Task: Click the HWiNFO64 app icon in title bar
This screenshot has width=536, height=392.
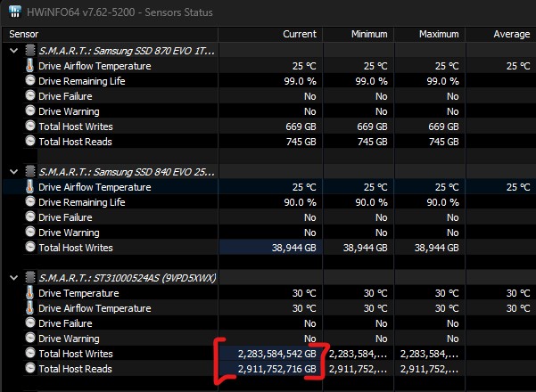Action: 15,12
